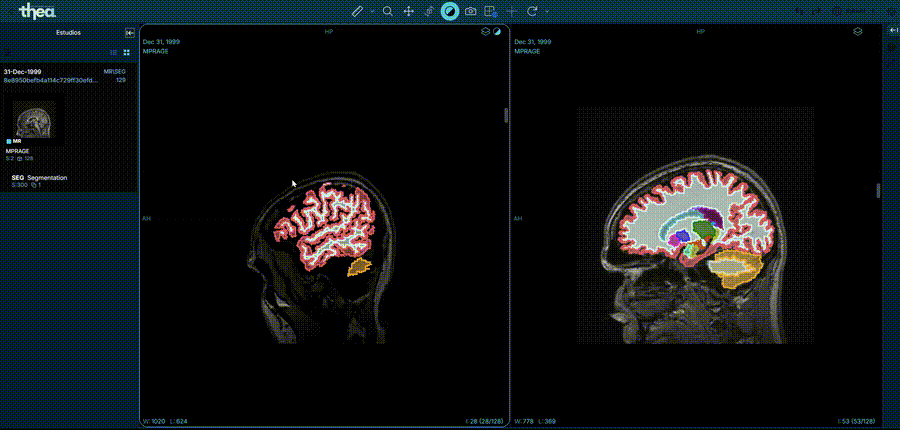This screenshot has height=430, width=900.
Task: Select the measurement pencil tool
Action: click(358, 11)
